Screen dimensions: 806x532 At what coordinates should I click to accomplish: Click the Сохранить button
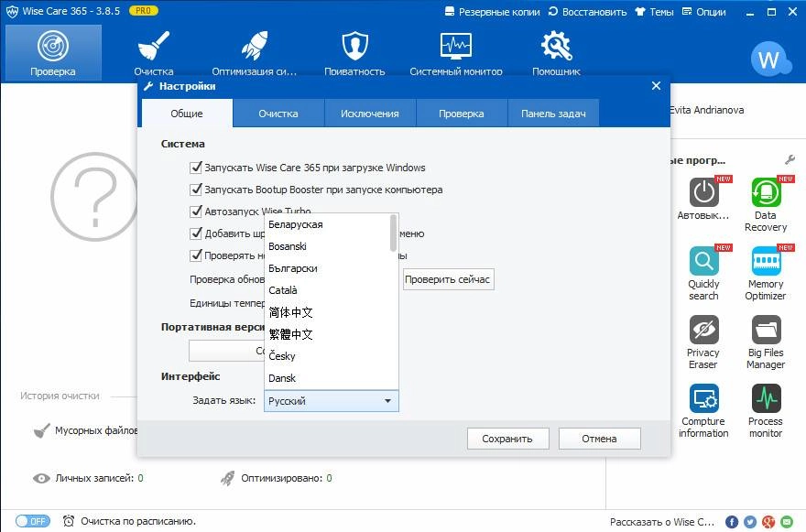[x=507, y=439]
